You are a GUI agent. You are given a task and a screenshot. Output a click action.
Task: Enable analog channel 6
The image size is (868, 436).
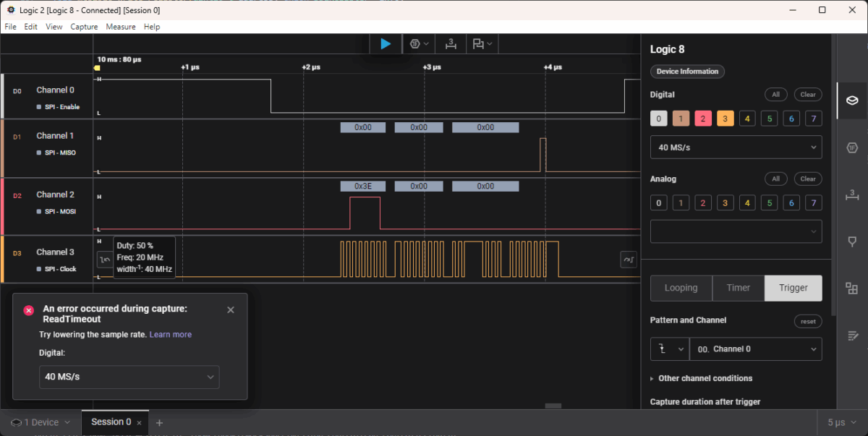pos(792,203)
